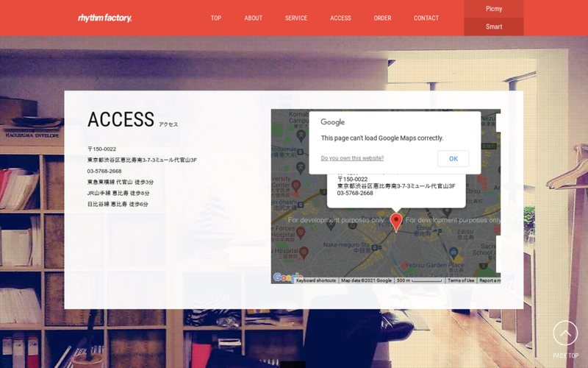
Task: Open the Smart link
Action: click(493, 26)
